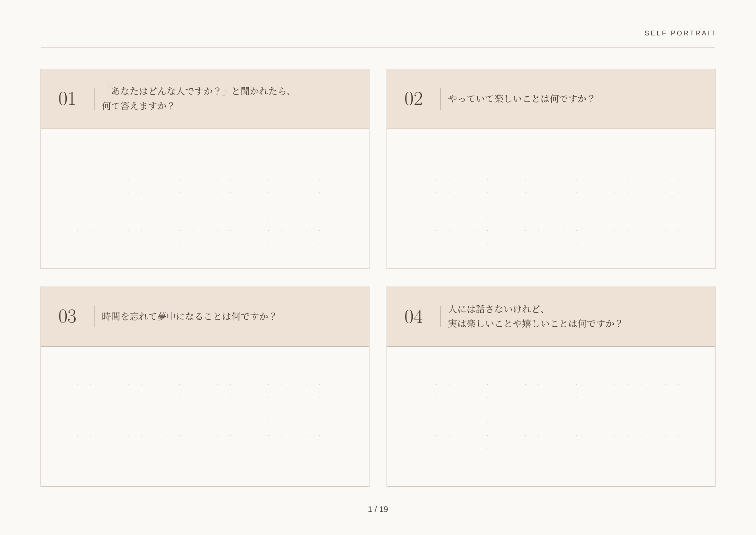Click the number 01 label

tap(67, 99)
